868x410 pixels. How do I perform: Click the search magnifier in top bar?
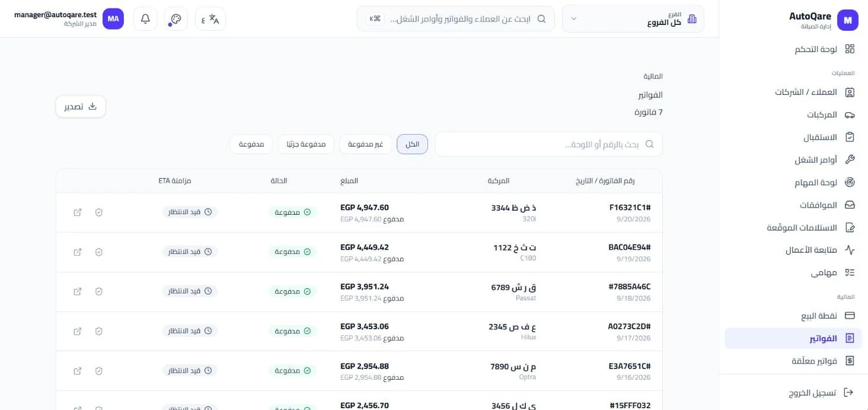pyautogui.click(x=541, y=19)
